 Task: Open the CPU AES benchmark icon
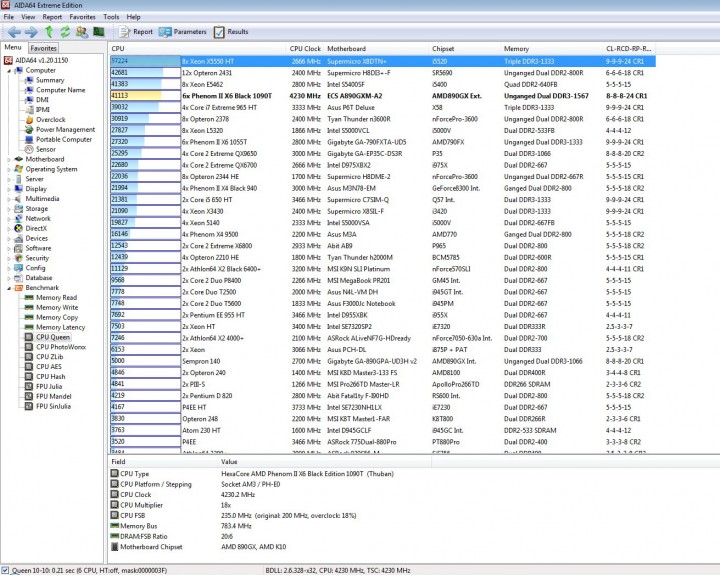pos(29,367)
